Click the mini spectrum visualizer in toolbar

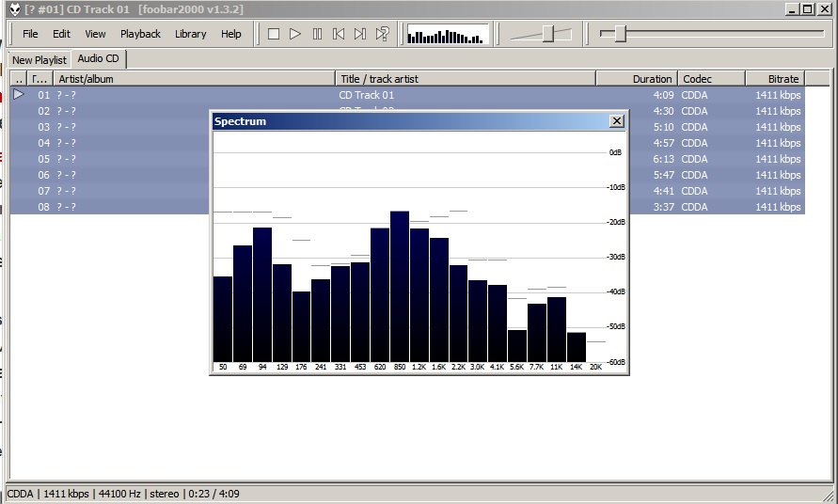[x=447, y=35]
